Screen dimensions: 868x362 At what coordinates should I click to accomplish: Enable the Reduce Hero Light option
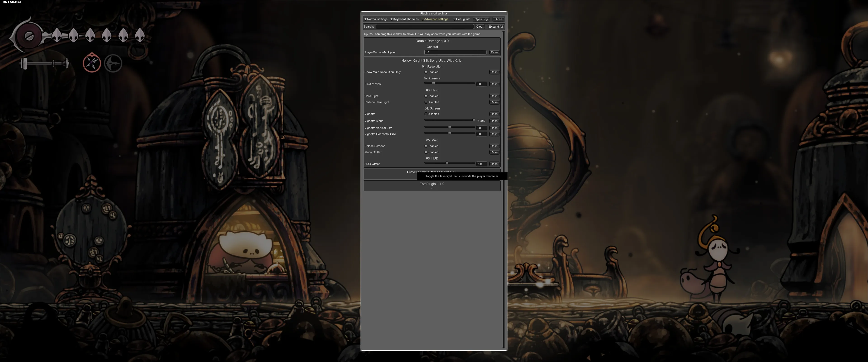pyautogui.click(x=426, y=102)
